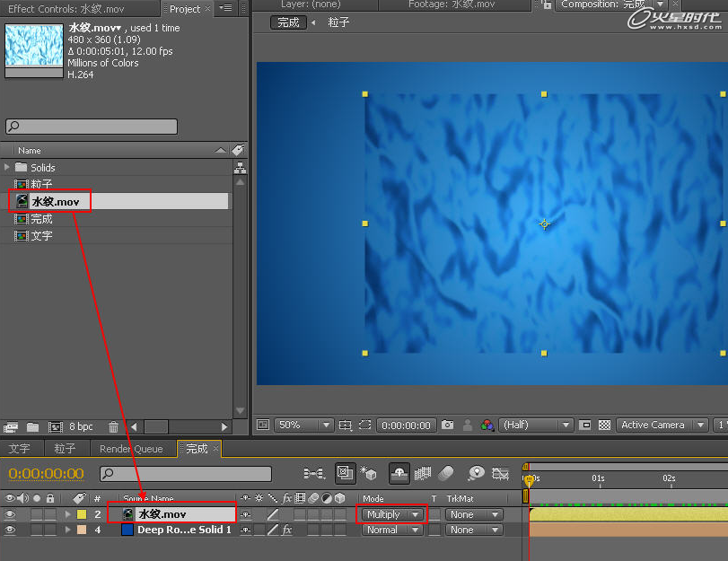
Task: Click the new composition icon
Action: (x=54, y=427)
